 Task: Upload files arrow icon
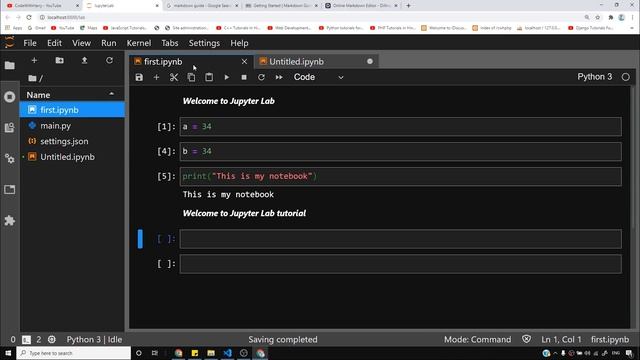click(84, 60)
